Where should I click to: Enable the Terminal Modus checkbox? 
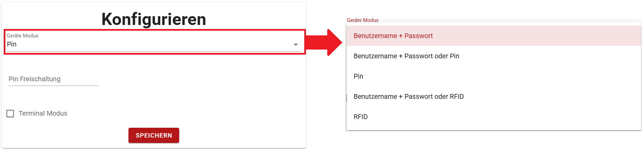10,114
